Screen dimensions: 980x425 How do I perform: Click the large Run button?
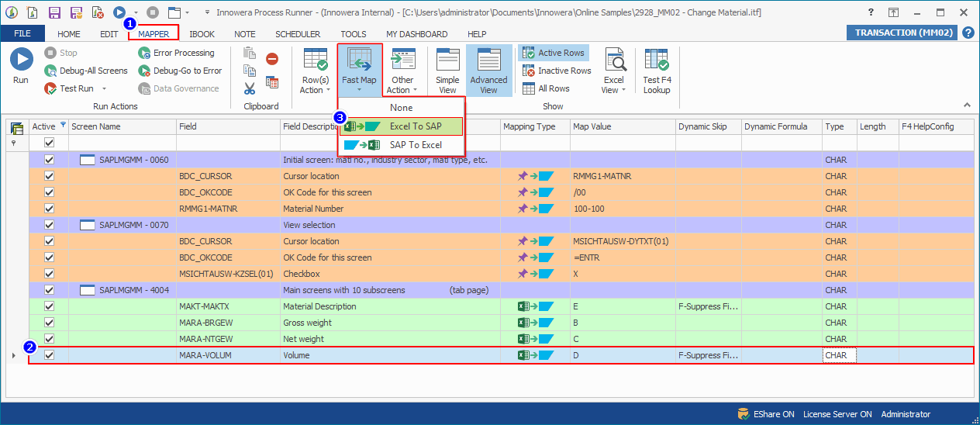[21, 66]
